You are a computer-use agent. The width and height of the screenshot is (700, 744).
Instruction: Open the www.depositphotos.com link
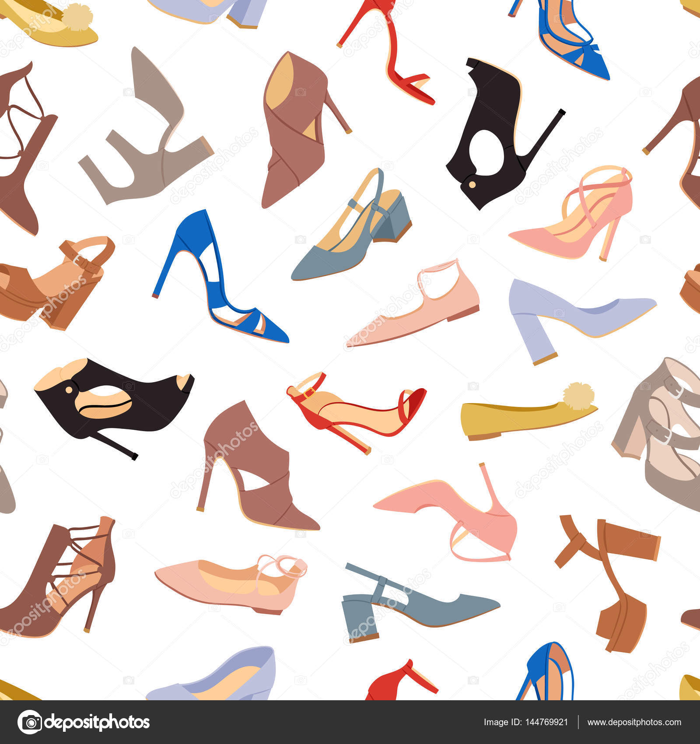[x=634, y=723]
